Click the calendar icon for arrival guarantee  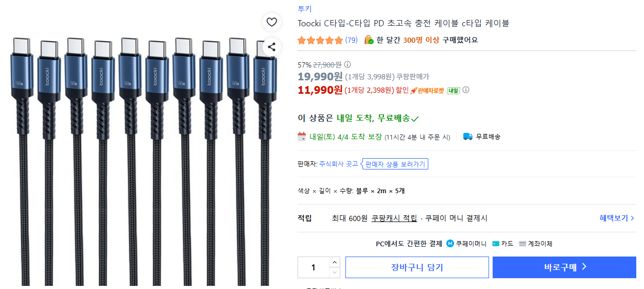pos(302,137)
